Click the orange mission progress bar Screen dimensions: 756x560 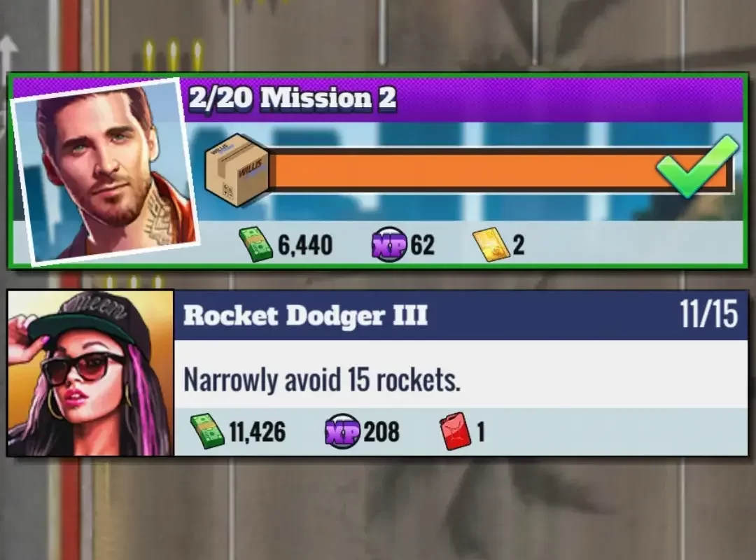[500, 170]
